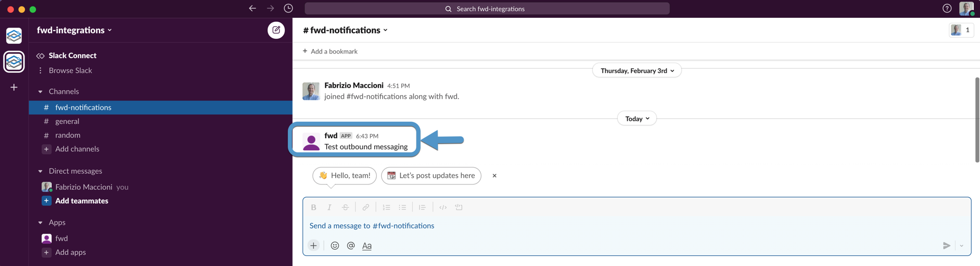
Task: Switch to the first workspace icon
Action: (14, 35)
